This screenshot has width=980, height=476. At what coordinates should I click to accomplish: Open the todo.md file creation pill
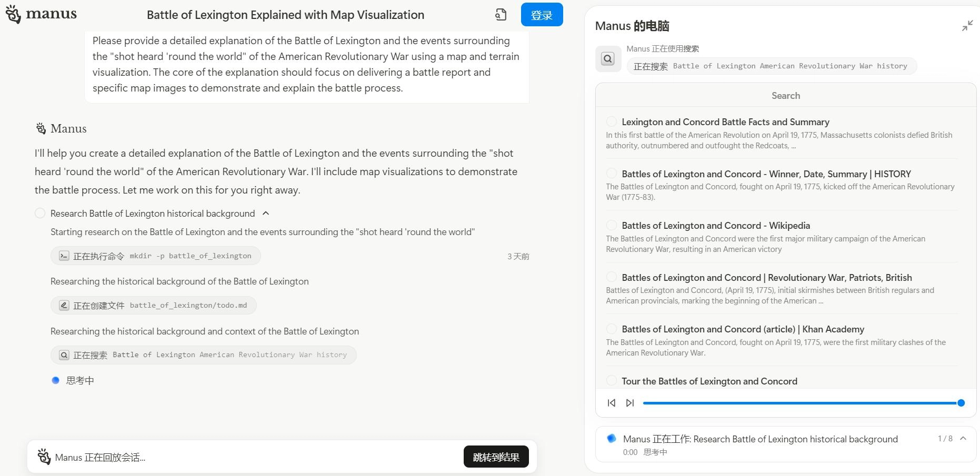pyautogui.click(x=154, y=306)
